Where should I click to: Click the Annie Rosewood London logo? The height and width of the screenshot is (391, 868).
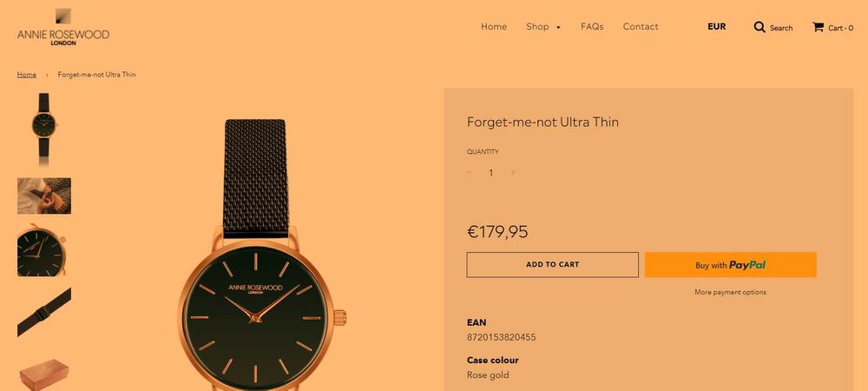pyautogui.click(x=63, y=27)
